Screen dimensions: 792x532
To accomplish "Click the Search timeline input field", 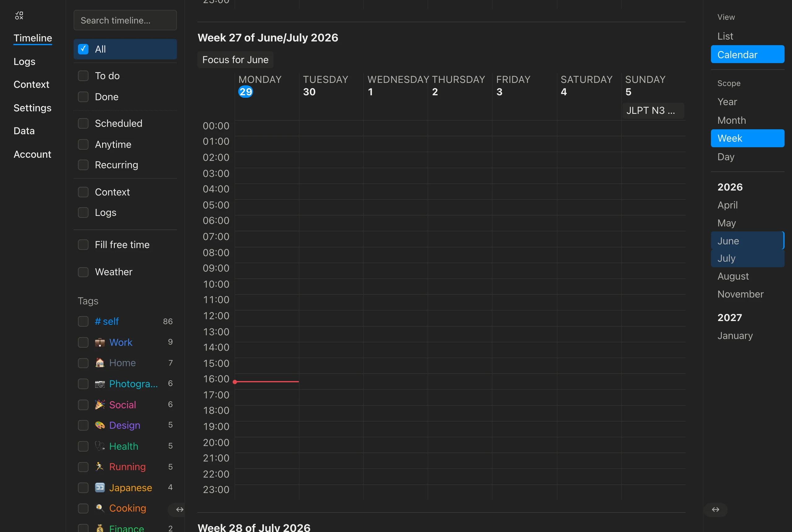I will coord(125,20).
